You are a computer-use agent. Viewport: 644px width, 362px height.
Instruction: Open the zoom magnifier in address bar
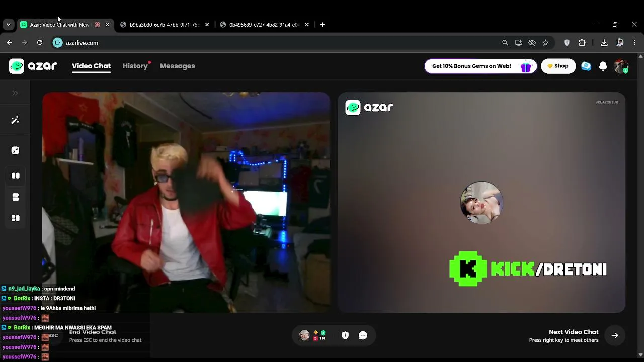click(505, 43)
